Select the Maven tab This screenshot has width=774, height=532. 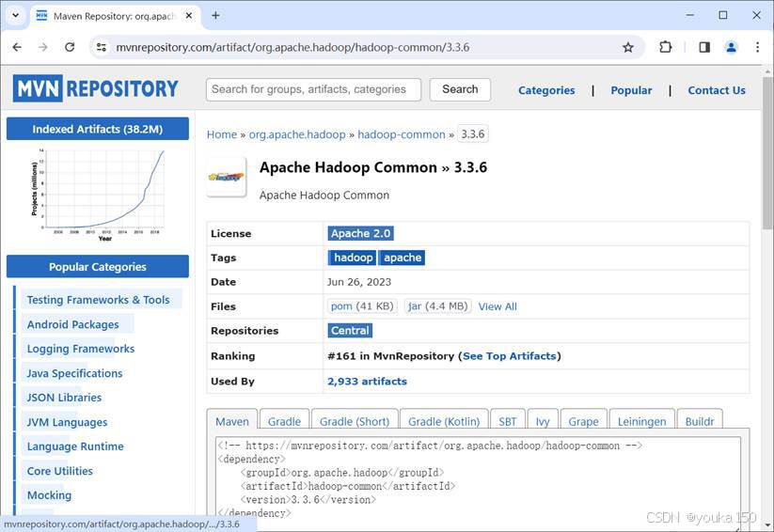click(232, 421)
